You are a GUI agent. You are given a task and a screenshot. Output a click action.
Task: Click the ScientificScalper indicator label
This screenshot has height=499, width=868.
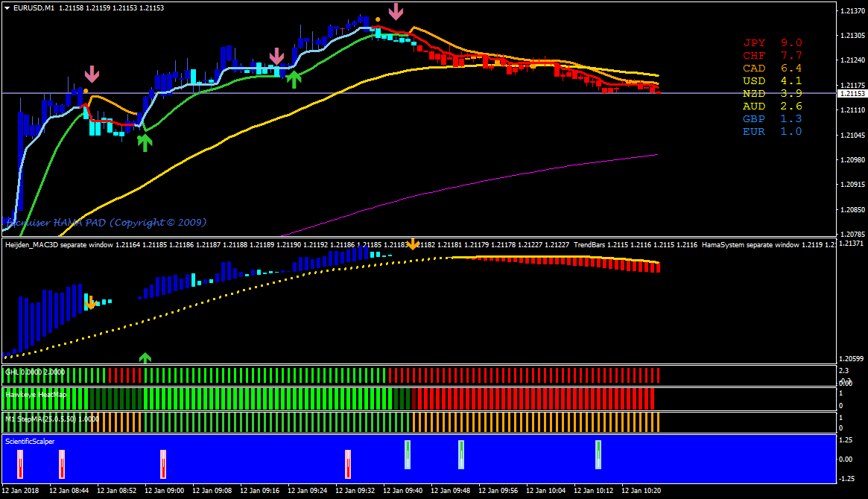coord(30,442)
